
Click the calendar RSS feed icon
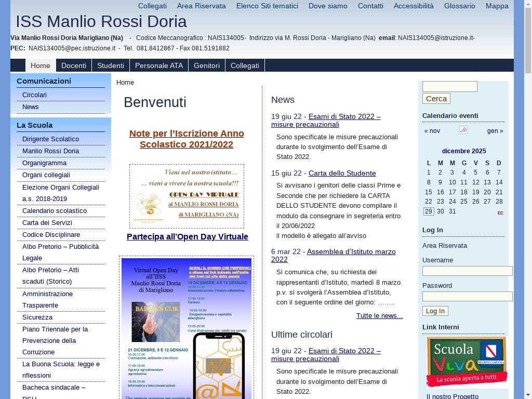tap(463, 130)
